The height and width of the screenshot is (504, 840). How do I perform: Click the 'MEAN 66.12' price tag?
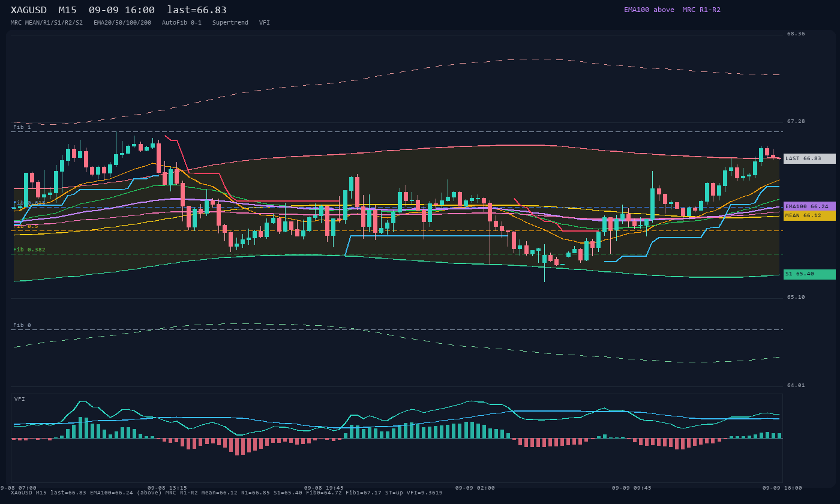pos(809,215)
